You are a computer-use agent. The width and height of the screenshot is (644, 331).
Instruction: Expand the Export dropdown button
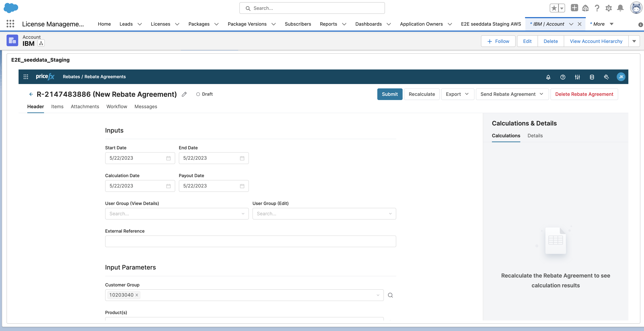[x=457, y=94]
